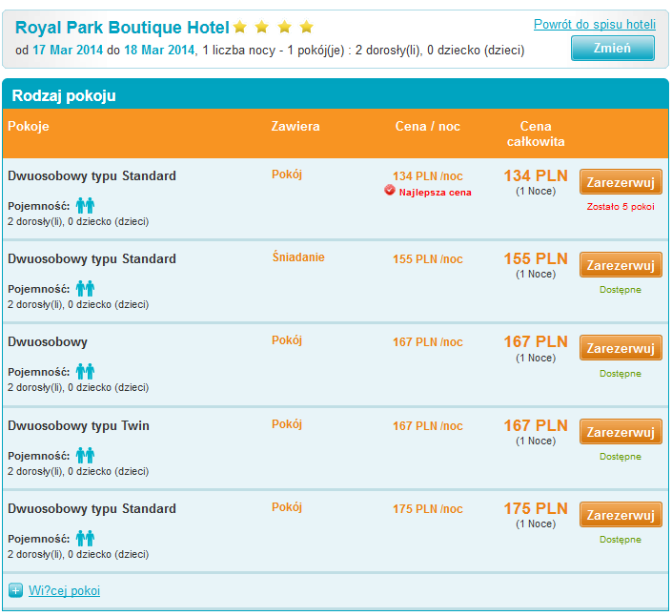672x616 pixels.
Task: Click the 155 PLN /noc price
Action: pos(428,259)
